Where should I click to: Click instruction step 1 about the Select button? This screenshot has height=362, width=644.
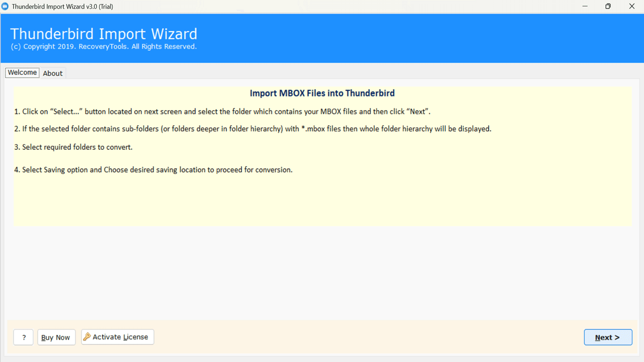coord(222,112)
